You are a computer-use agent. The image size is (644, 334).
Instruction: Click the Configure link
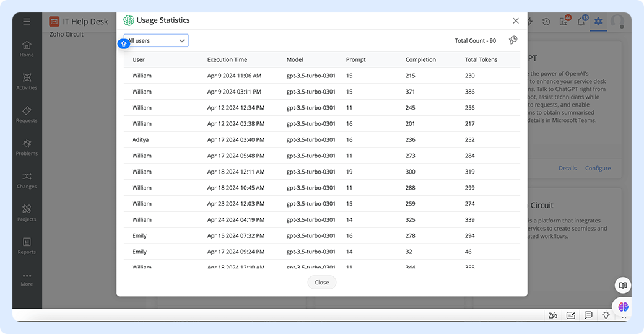[x=598, y=169]
